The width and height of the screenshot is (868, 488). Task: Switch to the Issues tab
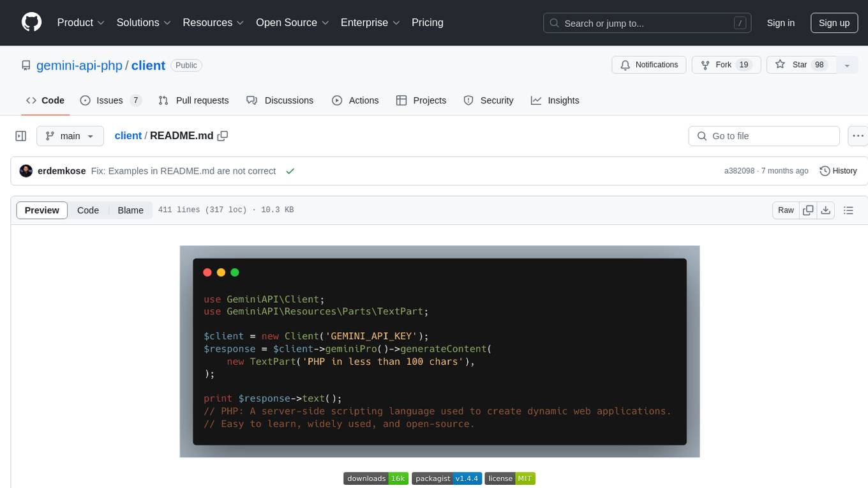(110, 100)
